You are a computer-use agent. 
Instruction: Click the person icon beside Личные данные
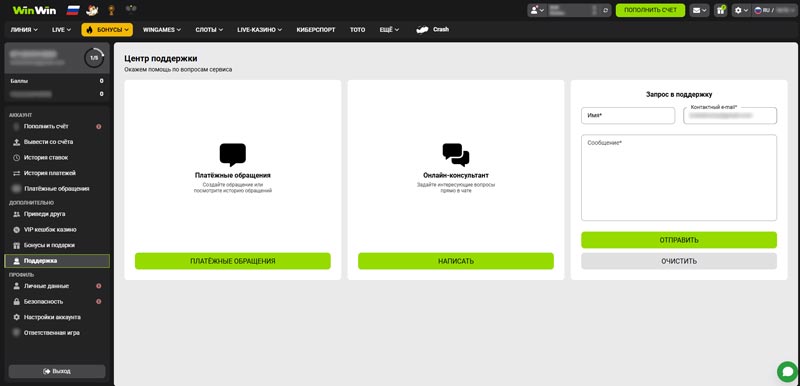(16, 286)
